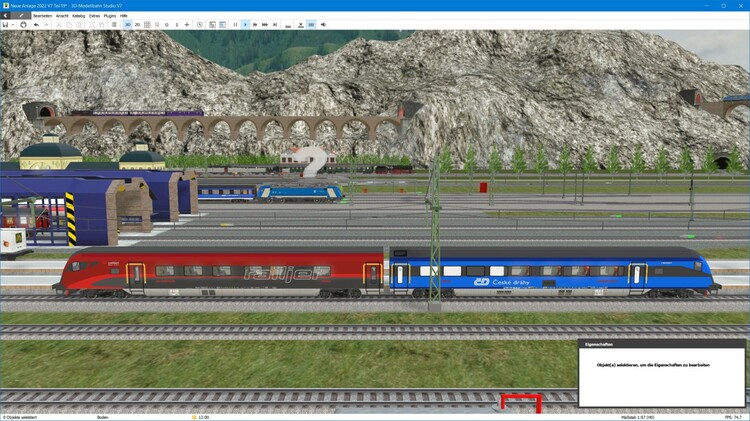Click the ungroup objects icon
Image resolution: width=750 pixels, height=421 pixels.
pos(101,24)
